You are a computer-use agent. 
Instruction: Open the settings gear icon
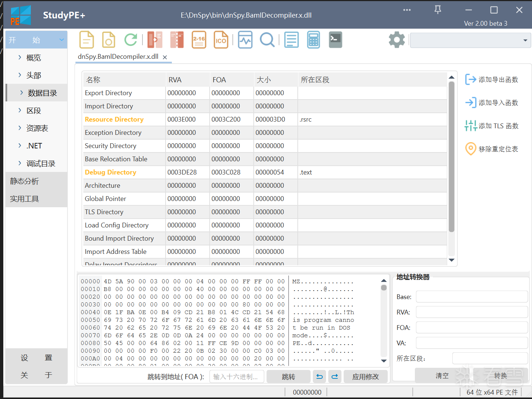[397, 39]
